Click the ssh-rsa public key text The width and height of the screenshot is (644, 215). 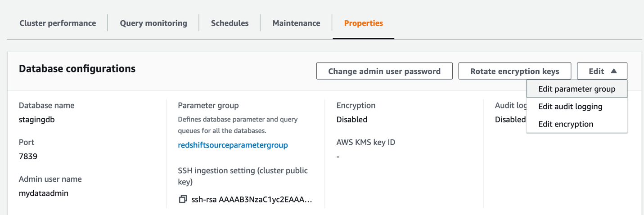252,200
